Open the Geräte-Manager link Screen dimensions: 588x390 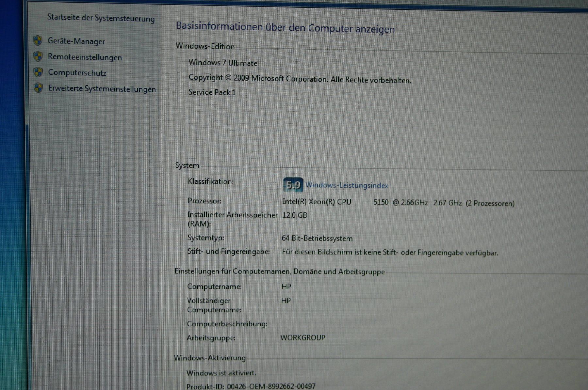76,41
